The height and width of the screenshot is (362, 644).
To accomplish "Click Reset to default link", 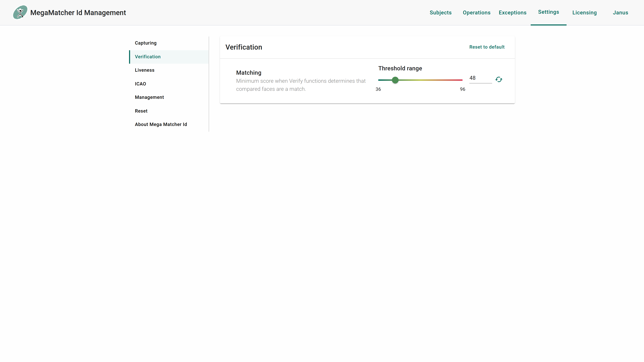I will [487, 47].
